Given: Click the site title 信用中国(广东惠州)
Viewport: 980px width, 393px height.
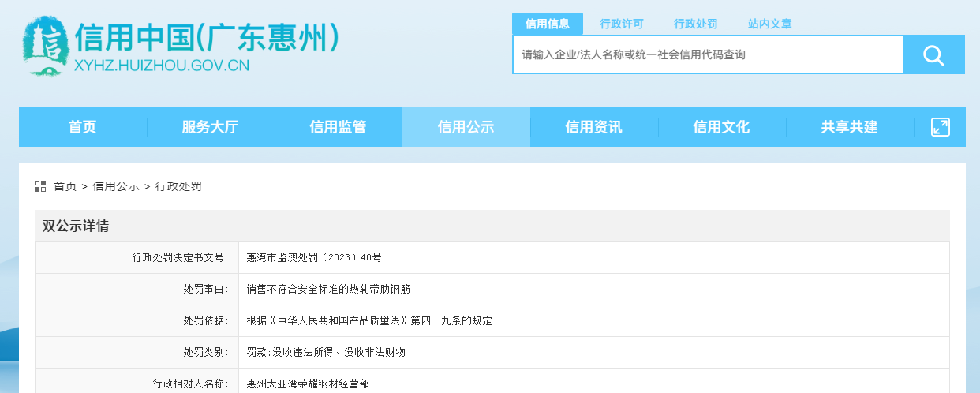Looking at the screenshot, I should pyautogui.click(x=208, y=36).
